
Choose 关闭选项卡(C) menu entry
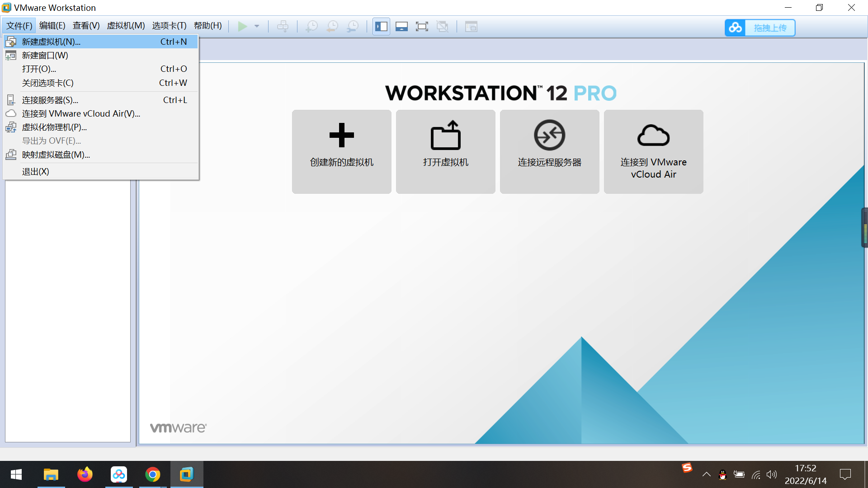tap(100, 83)
